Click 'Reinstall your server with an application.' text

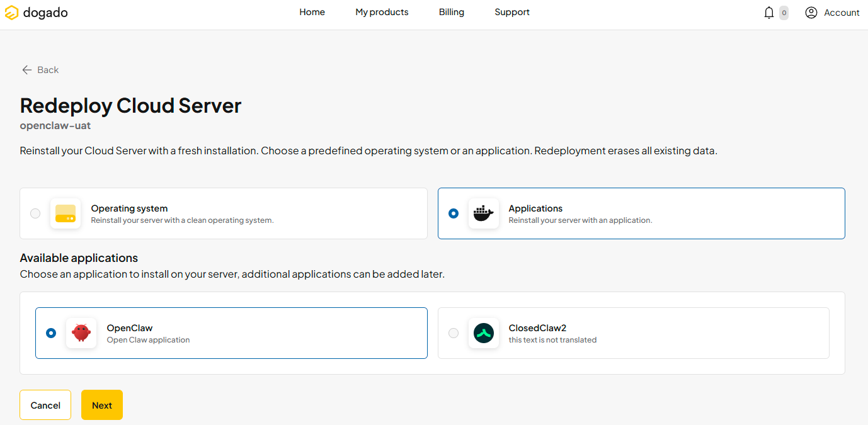580,220
